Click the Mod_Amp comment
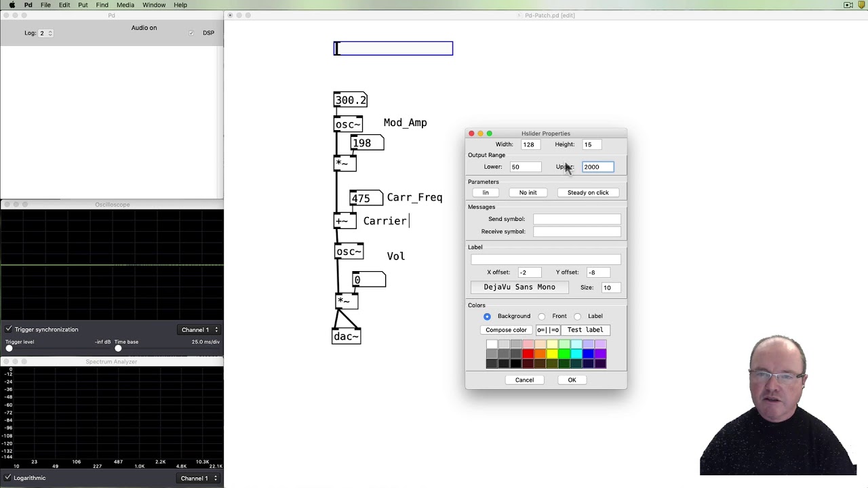Viewport: 868px width, 488px height. pos(406,123)
